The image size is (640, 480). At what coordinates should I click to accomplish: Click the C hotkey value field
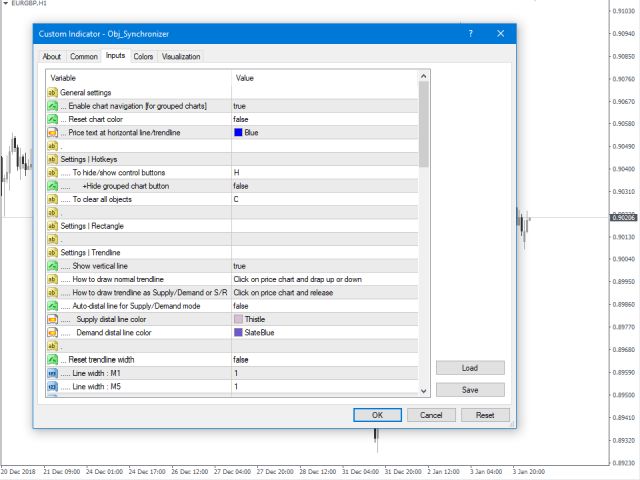coord(325,199)
